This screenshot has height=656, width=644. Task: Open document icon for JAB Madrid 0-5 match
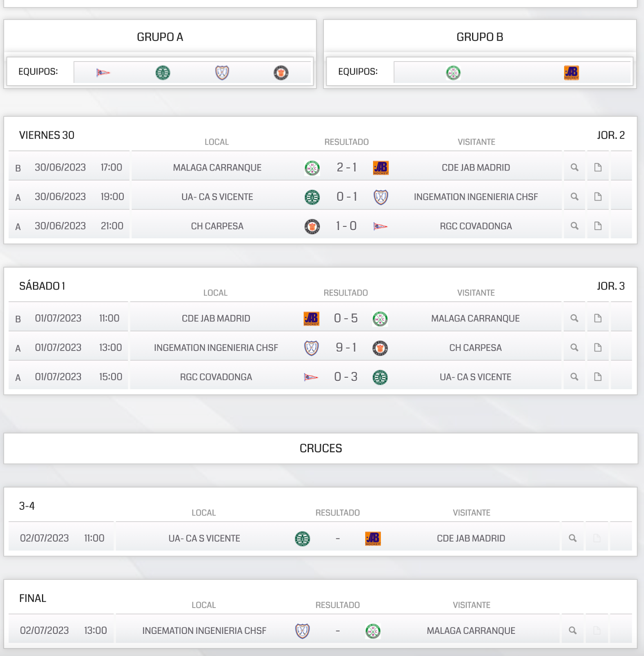coord(598,318)
